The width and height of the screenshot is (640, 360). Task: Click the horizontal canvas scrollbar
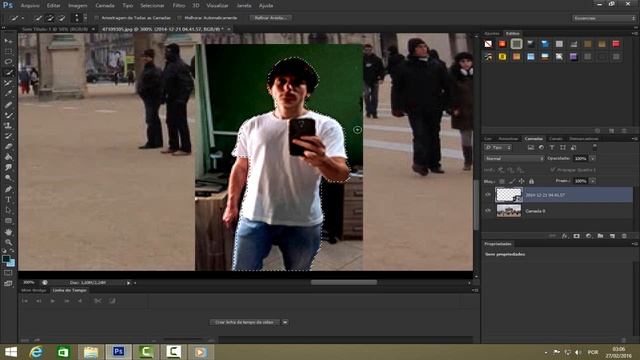tap(344, 282)
